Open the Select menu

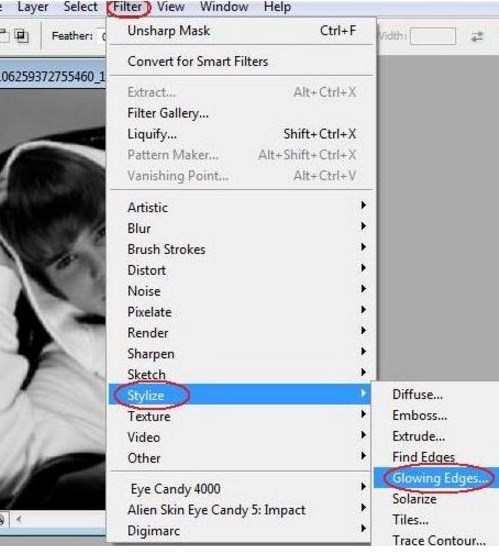coord(80,7)
